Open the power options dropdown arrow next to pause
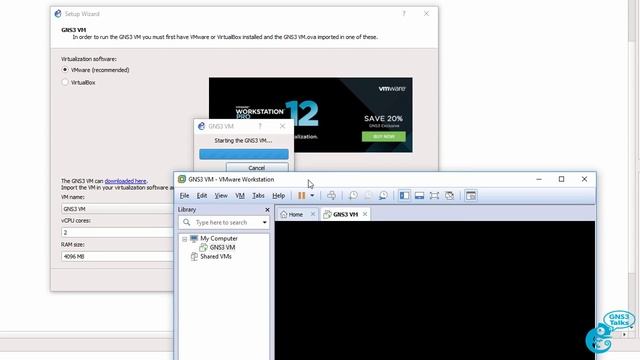Screen dimensions: 640x360 coord(312,196)
